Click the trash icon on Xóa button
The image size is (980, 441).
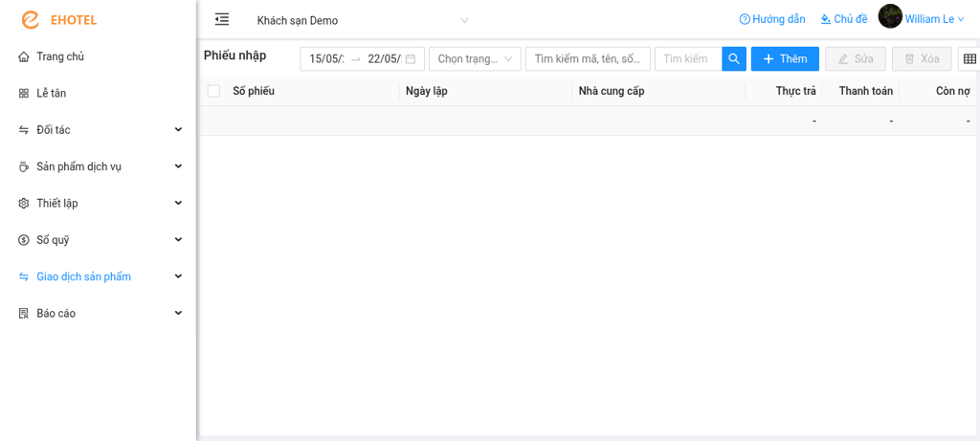[x=909, y=59]
